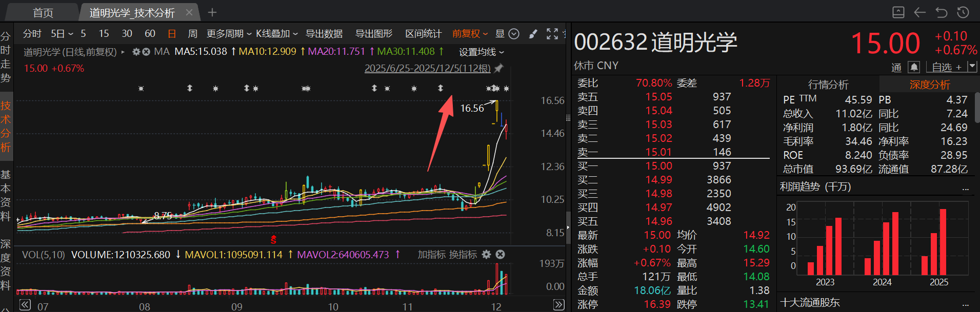Open the history clock icon
The image size is (980, 312).
point(963,12)
